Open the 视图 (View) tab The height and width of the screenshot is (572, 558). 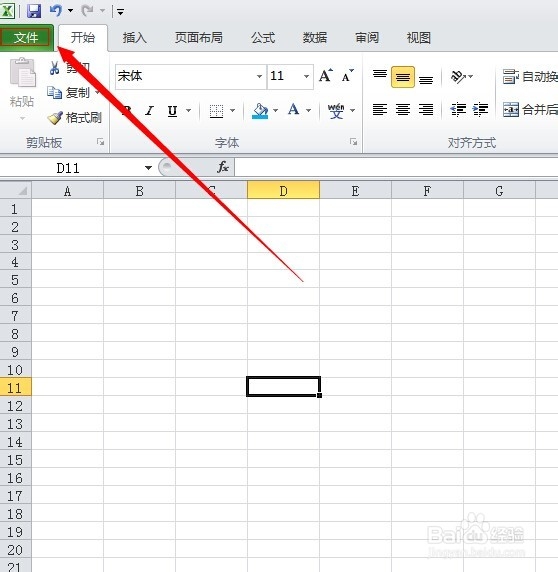pyautogui.click(x=419, y=38)
